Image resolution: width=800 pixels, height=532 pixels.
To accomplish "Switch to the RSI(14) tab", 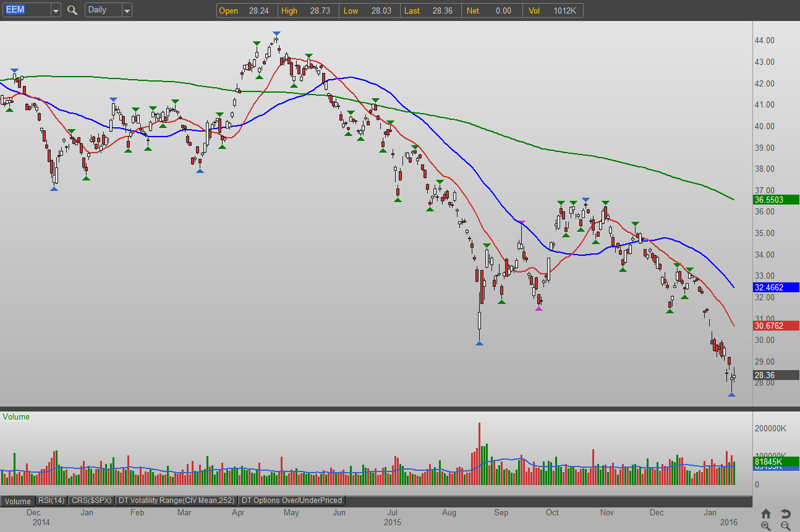I will [51, 500].
